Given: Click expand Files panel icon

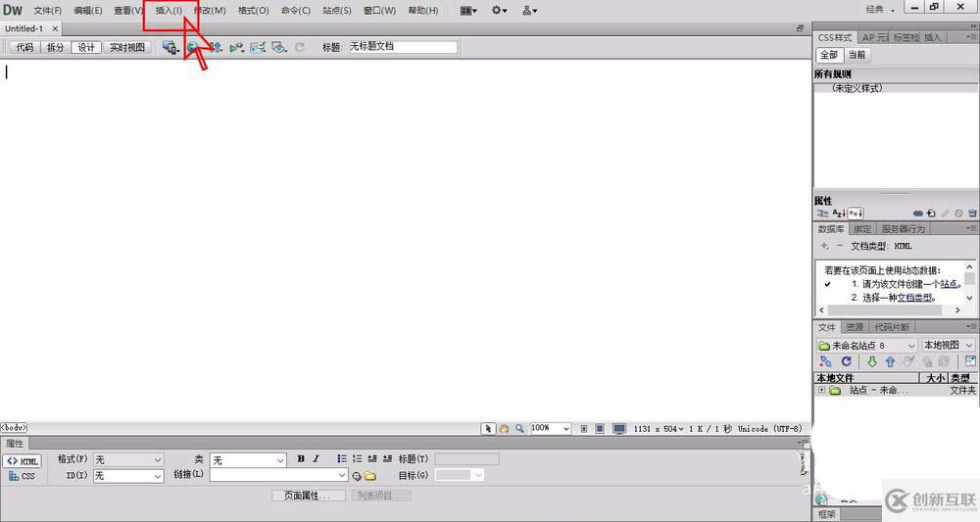Looking at the screenshot, I should pyautogui.click(x=970, y=361).
